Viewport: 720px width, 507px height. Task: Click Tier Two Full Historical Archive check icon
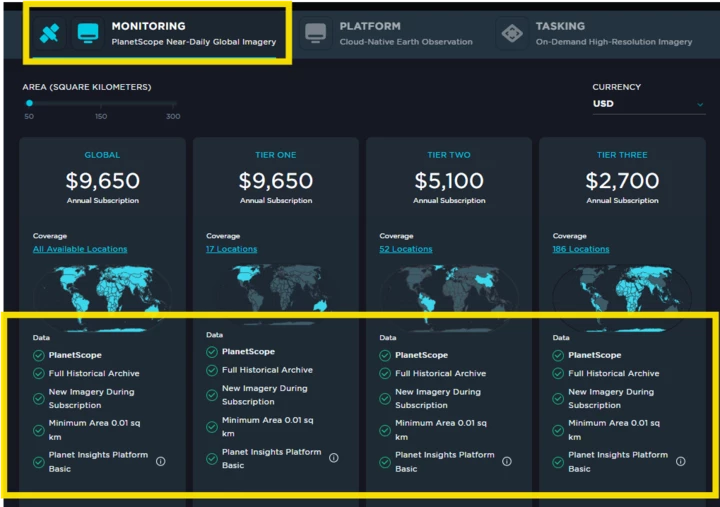click(x=385, y=373)
